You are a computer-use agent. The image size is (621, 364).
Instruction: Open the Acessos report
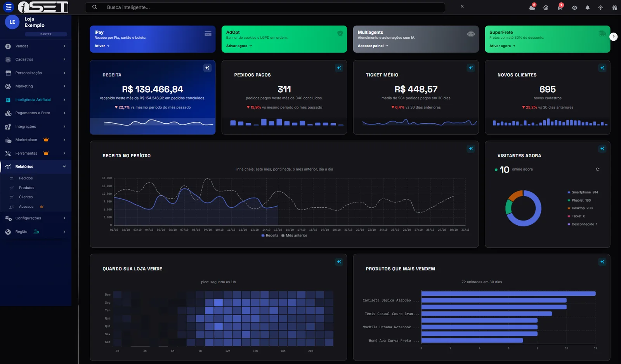pos(26,207)
